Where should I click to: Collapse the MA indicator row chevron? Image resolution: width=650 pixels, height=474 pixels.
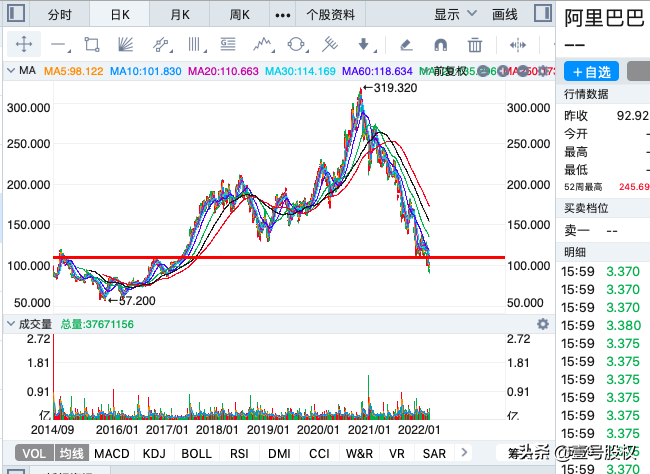coord(11,71)
